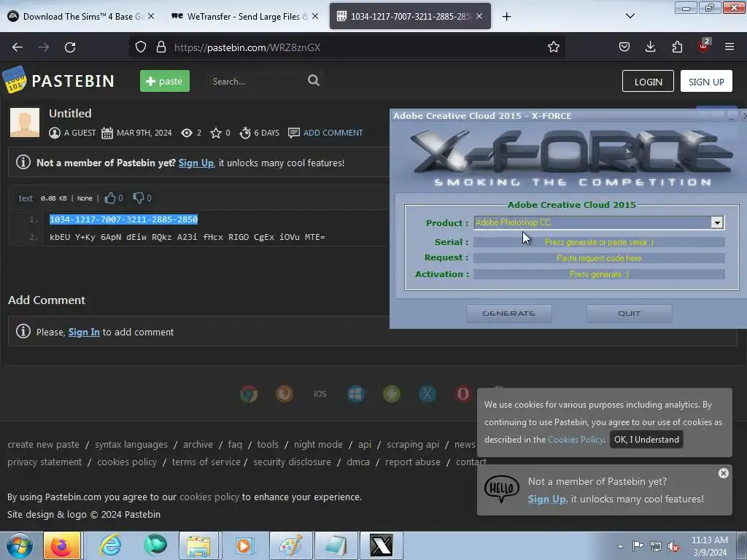Follow Sign Up link in Hello popup
This screenshot has width=747, height=560.
[546, 499]
